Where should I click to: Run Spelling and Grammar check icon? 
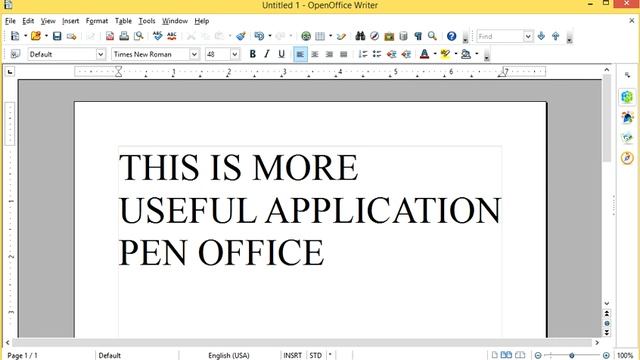click(x=158, y=36)
